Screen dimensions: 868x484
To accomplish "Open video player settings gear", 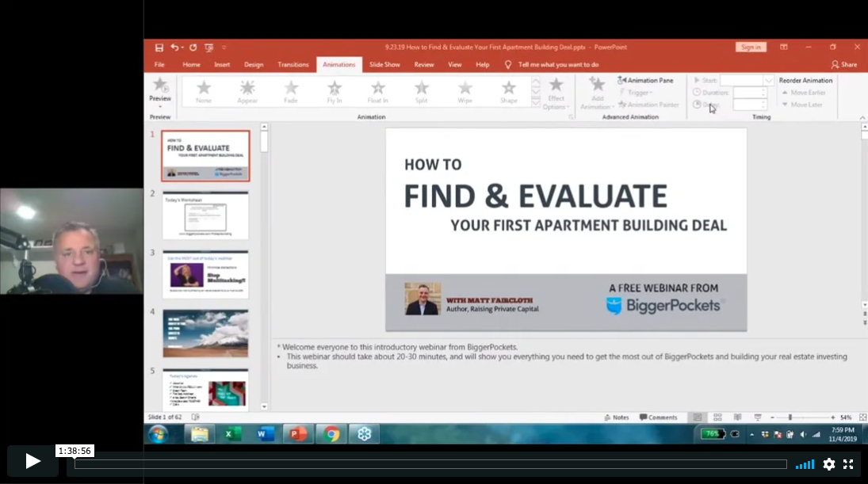I will pos(828,464).
